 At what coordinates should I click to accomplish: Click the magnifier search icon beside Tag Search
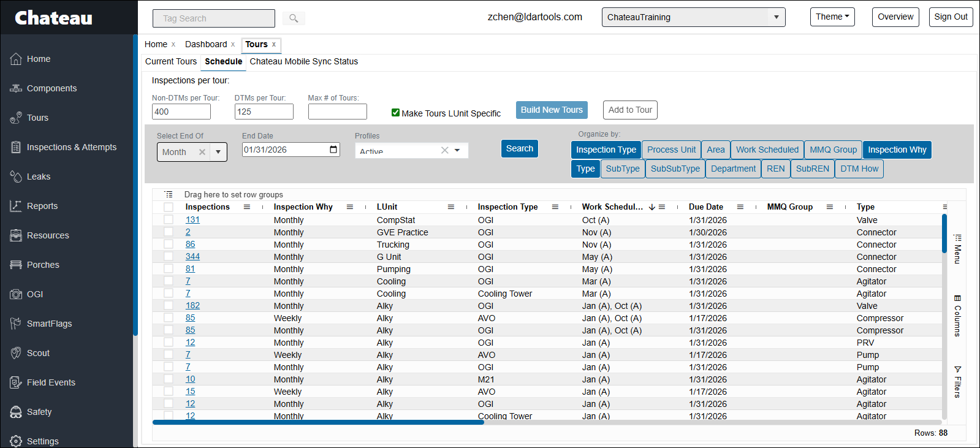294,18
